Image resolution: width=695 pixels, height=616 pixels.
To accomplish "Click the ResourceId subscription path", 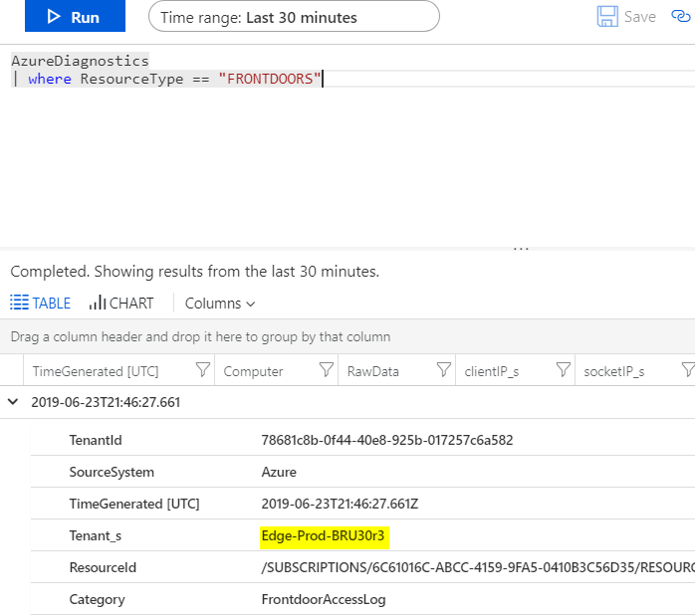I will (x=476, y=568).
